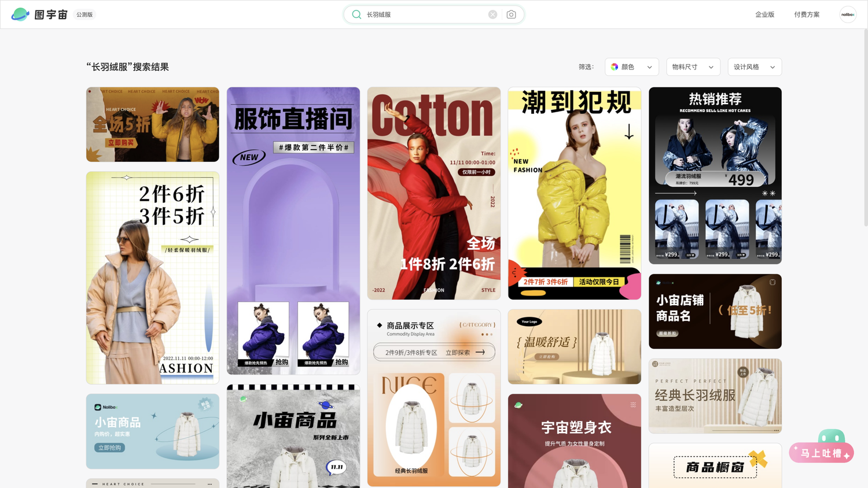This screenshot has height=488, width=868.
Task: Expand the 设计风格 filter dropdown
Action: click(x=755, y=67)
